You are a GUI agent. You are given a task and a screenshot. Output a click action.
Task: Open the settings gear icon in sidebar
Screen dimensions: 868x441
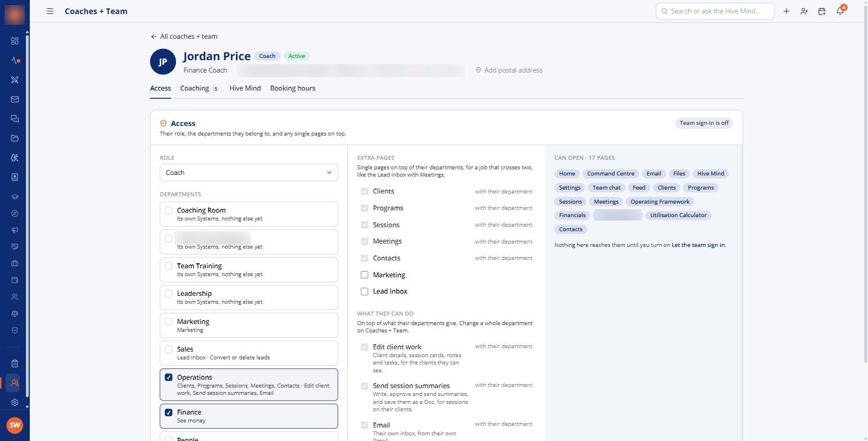(15, 402)
